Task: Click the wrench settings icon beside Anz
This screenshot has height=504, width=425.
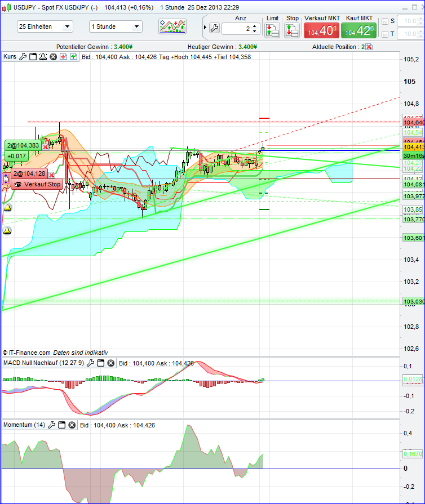Action: [214, 28]
